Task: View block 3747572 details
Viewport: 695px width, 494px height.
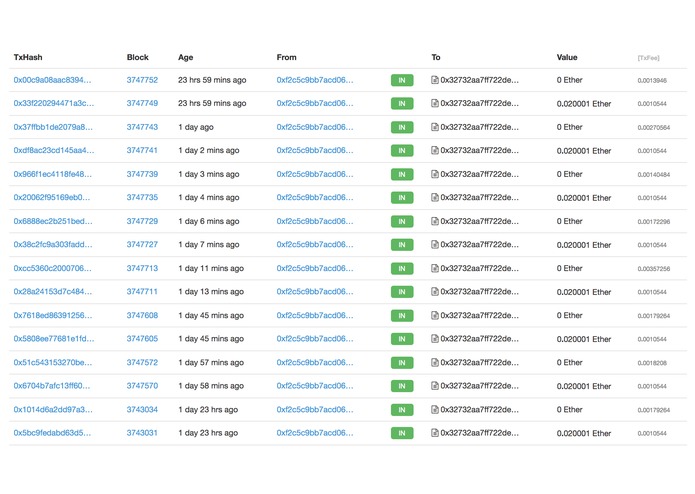Action: click(x=142, y=362)
